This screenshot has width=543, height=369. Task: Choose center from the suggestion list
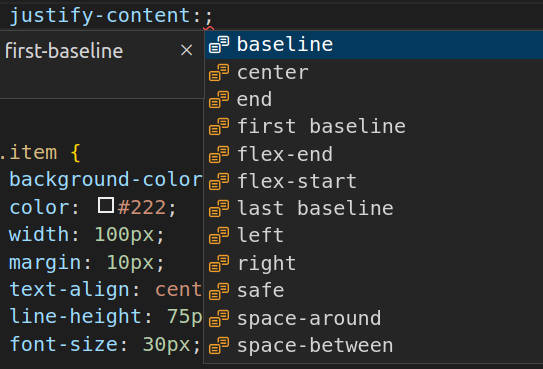[374, 72]
